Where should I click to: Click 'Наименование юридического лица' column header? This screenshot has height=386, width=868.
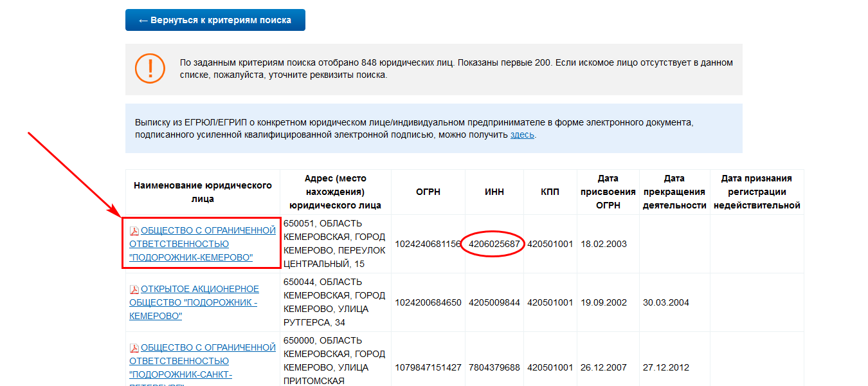point(203,192)
